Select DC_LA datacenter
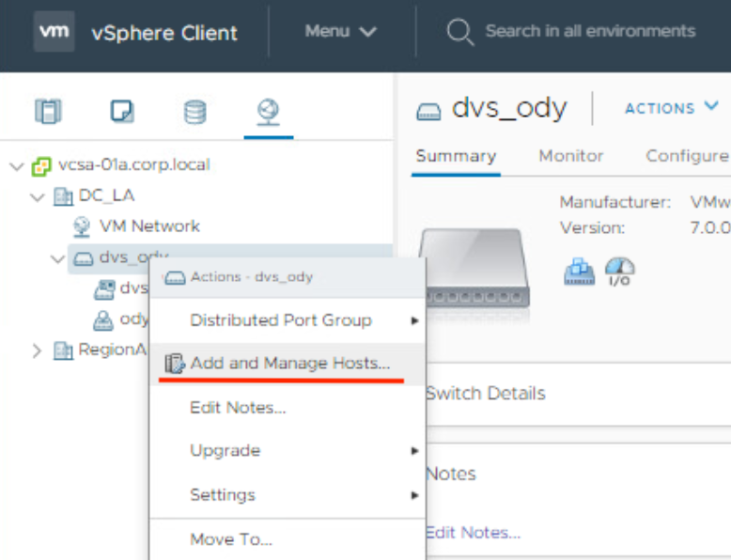 click(107, 195)
